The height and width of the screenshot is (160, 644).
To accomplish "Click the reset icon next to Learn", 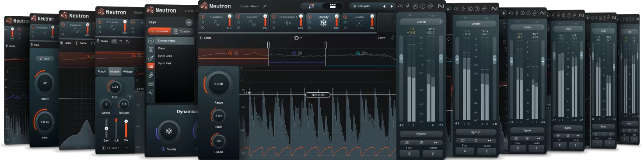I will coord(392,38).
